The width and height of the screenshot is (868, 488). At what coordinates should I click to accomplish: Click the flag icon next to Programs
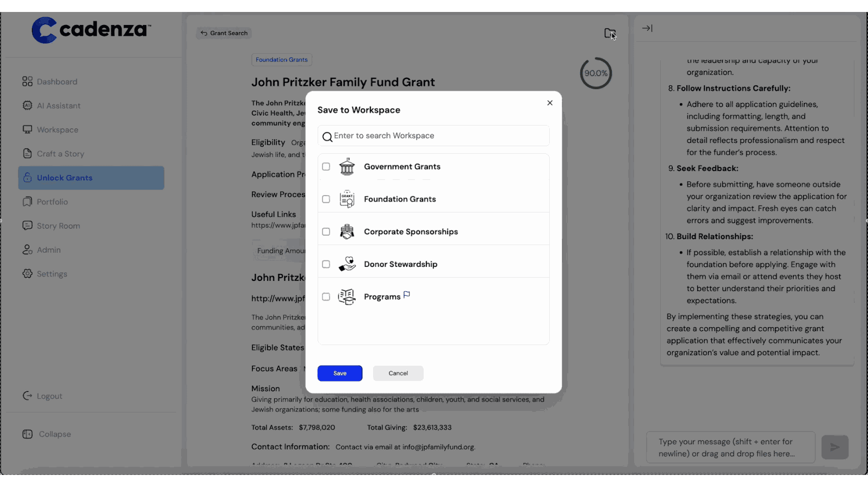coord(407,295)
